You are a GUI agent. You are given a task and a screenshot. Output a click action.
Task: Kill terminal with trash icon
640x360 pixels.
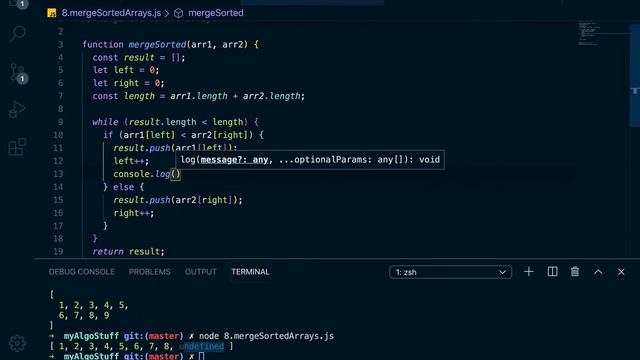click(575, 272)
